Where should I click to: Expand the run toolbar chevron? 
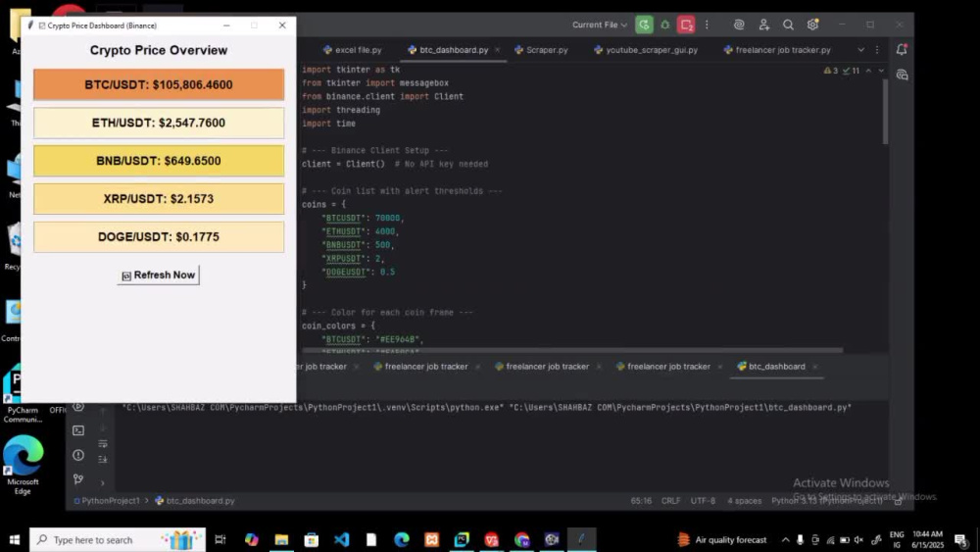click(x=103, y=482)
